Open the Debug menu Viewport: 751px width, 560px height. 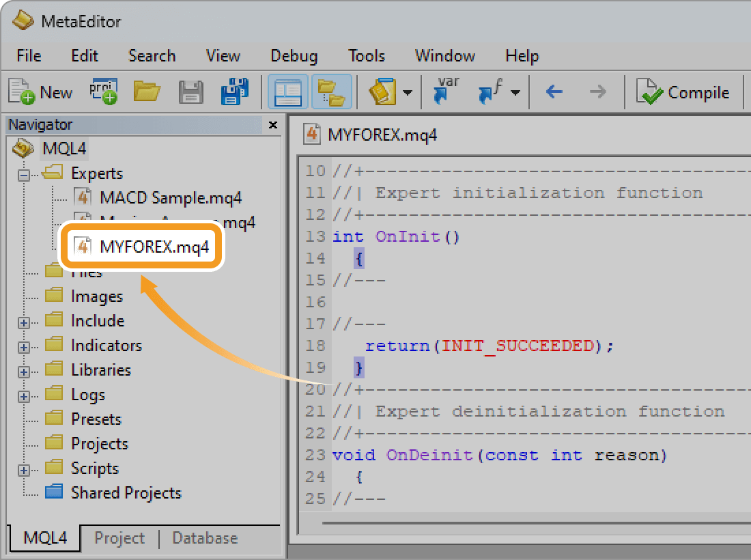tap(294, 56)
